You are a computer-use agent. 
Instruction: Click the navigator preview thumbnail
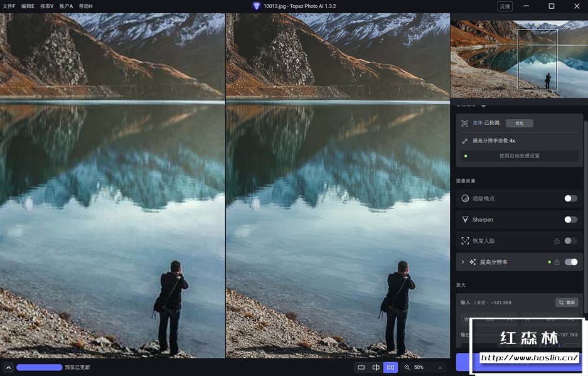tap(519, 59)
